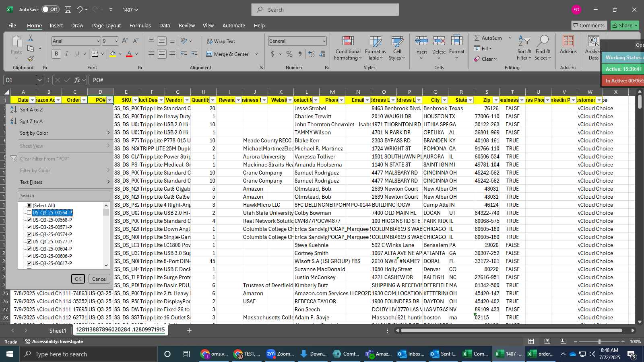Screen dimensions: 644x362
Task: Open Conditional Formatting
Action: coord(348,48)
